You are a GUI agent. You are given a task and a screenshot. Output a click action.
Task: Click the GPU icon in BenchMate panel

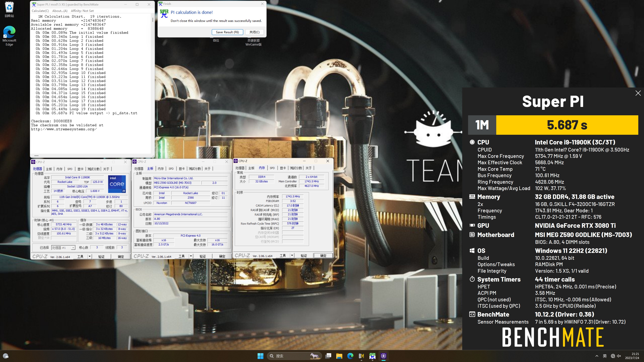pyautogui.click(x=472, y=225)
